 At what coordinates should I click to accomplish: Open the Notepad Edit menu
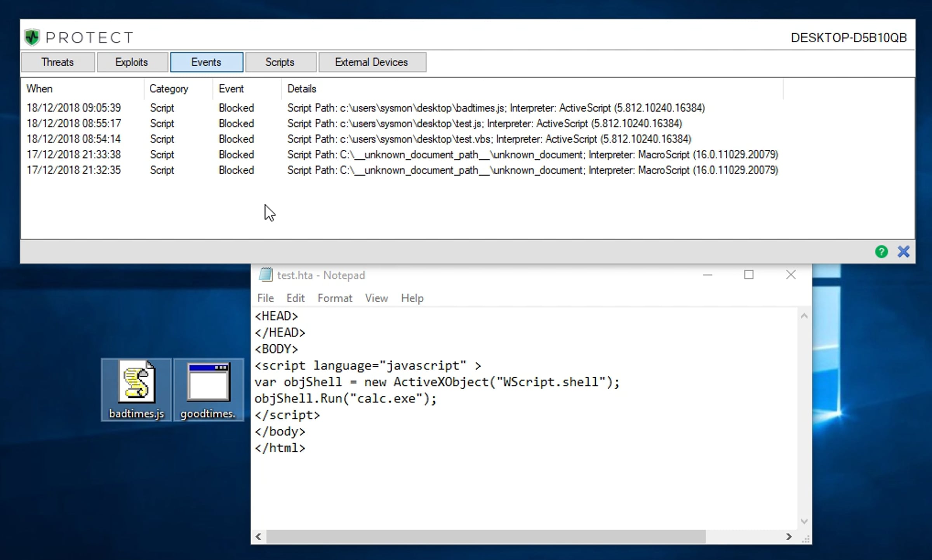[296, 298]
